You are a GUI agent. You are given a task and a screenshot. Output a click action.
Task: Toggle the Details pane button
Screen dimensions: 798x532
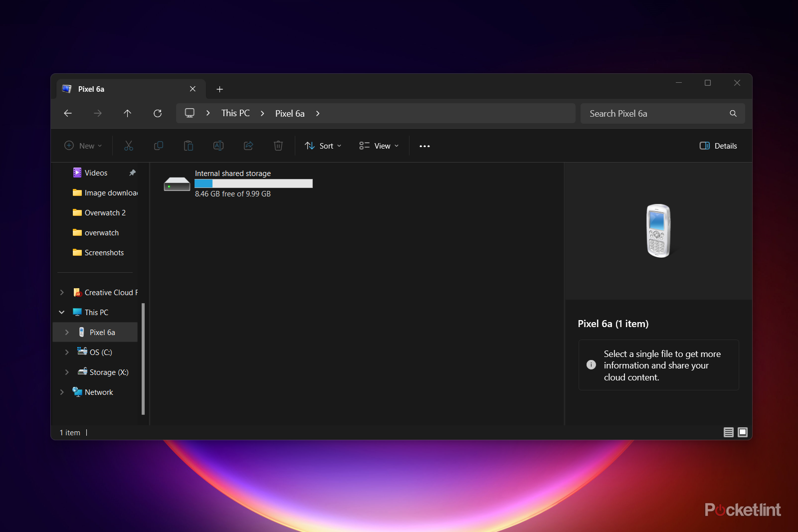click(x=718, y=146)
